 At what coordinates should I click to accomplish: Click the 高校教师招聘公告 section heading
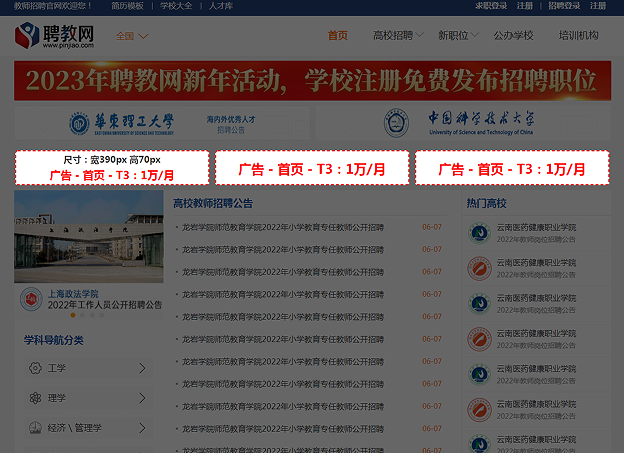(x=213, y=203)
